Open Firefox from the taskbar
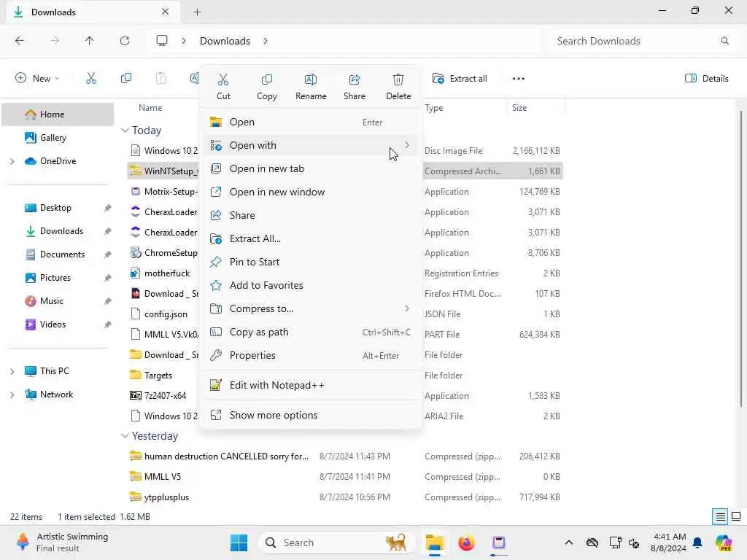The image size is (747, 560). (x=466, y=542)
